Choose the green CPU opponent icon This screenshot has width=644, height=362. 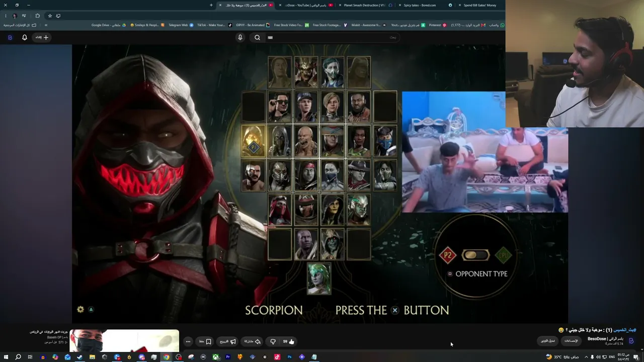tap(504, 255)
